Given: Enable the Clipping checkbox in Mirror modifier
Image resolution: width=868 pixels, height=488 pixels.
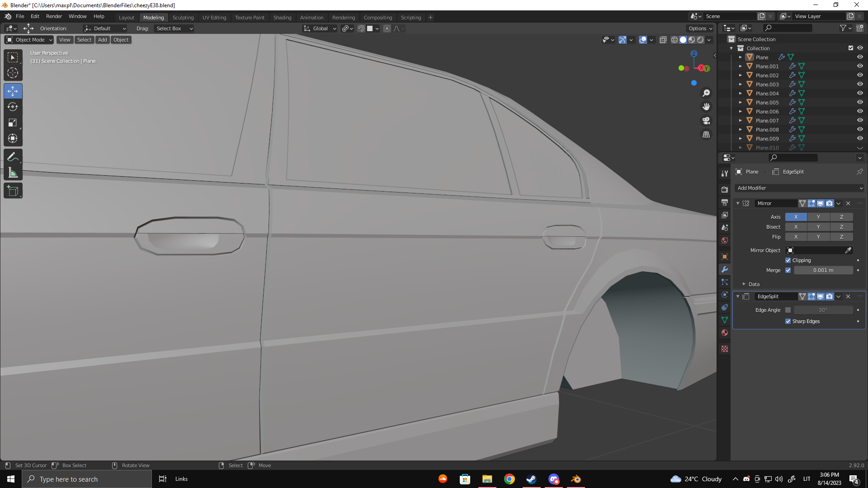Looking at the screenshot, I should (x=788, y=260).
